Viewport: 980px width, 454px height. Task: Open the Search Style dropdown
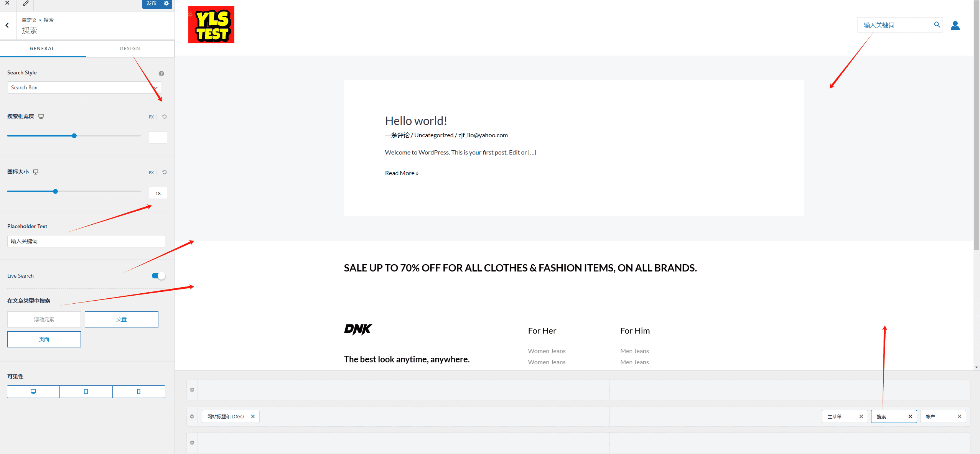pyautogui.click(x=84, y=87)
